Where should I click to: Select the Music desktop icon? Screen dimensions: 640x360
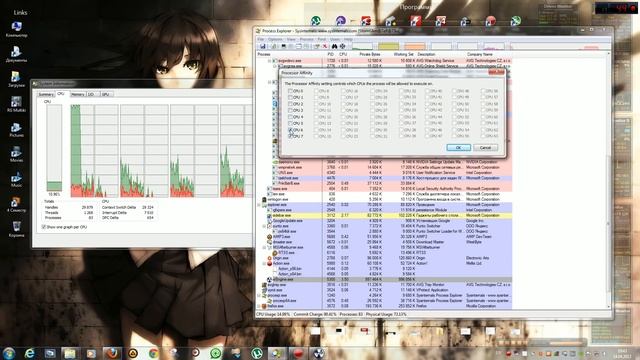(16, 180)
